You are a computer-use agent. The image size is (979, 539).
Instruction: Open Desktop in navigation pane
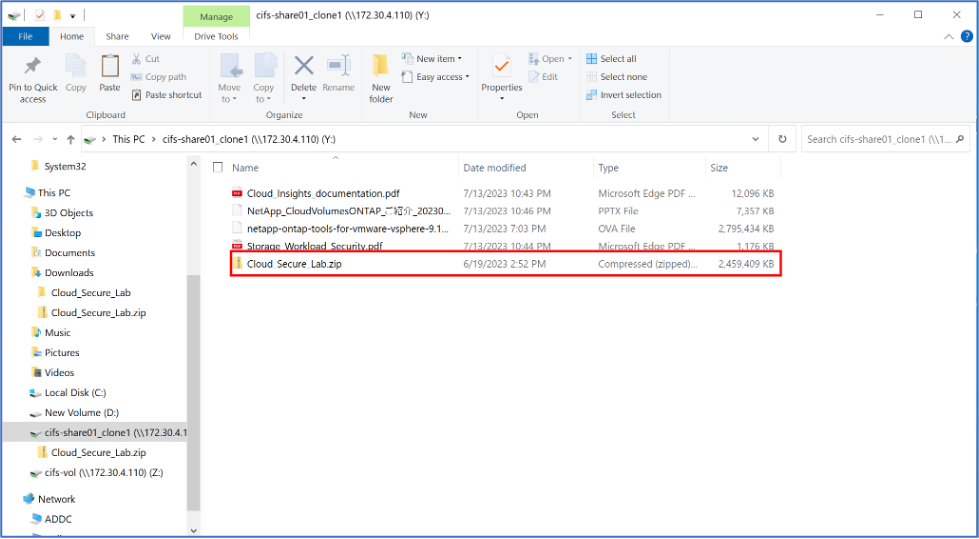(x=62, y=232)
